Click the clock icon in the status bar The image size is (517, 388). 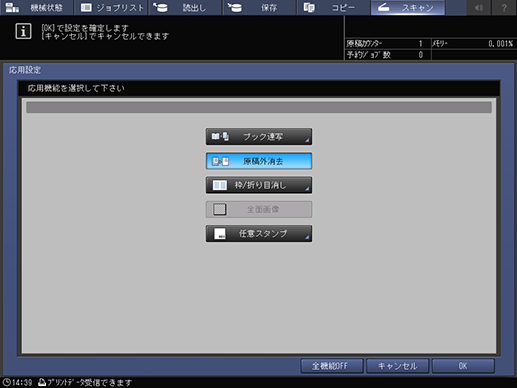tap(6, 382)
